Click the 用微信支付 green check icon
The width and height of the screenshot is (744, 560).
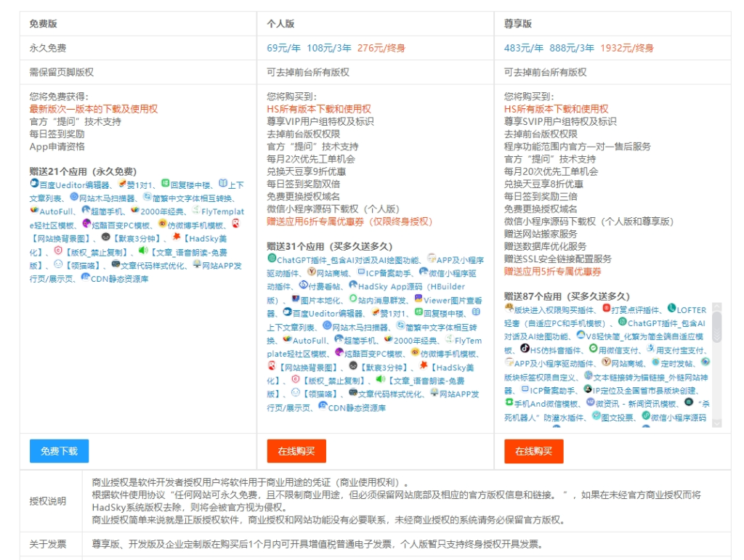[x=593, y=349]
